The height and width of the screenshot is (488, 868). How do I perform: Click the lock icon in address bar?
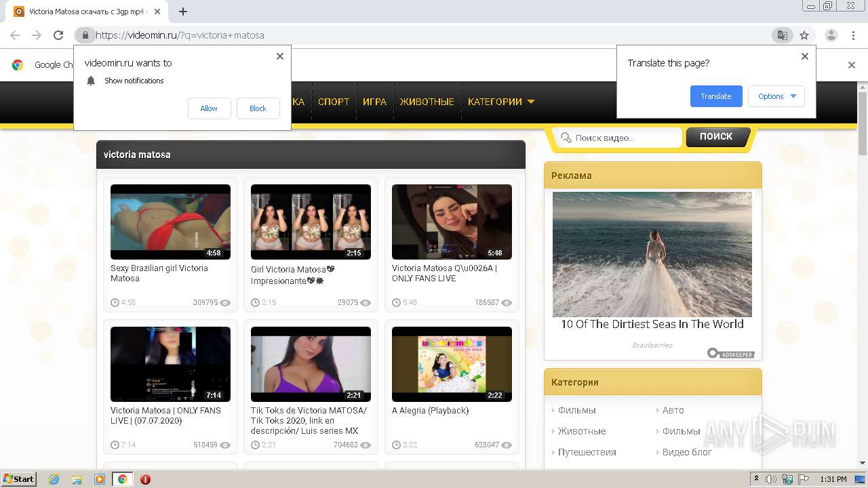85,35
